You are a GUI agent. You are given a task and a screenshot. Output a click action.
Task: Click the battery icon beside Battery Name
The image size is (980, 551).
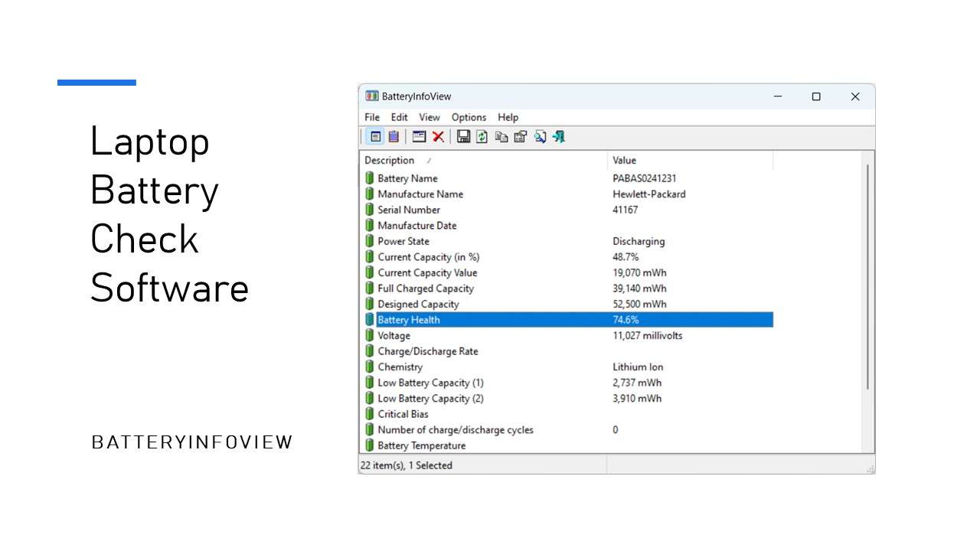pyautogui.click(x=370, y=178)
